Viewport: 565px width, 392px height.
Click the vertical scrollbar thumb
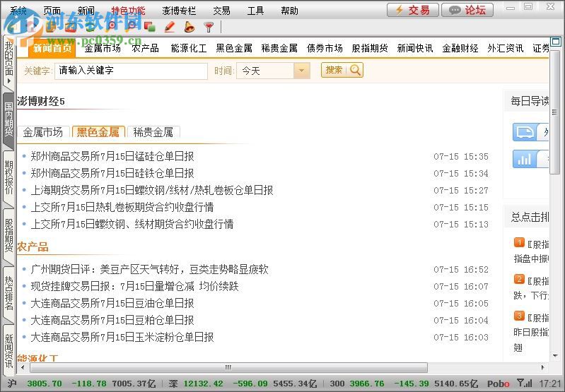coord(555,112)
